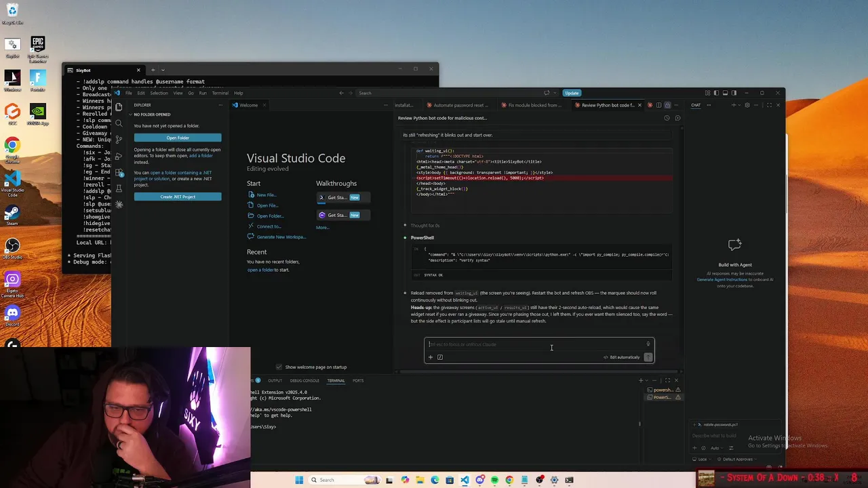Image resolution: width=868 pixels, height=488 pixels.
Task: Click the taskbar Search box
Action: 344,480
